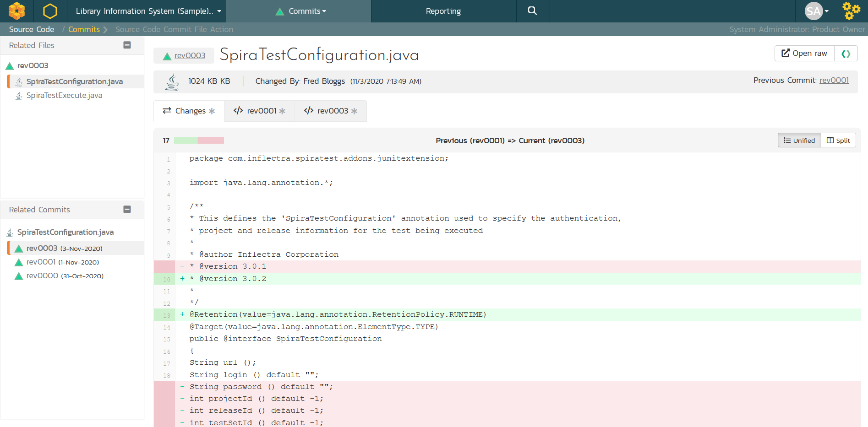Click the SA user avatar icon
Image resolution: width=868 pixels, height=427 pixels.
click(813, 11)
